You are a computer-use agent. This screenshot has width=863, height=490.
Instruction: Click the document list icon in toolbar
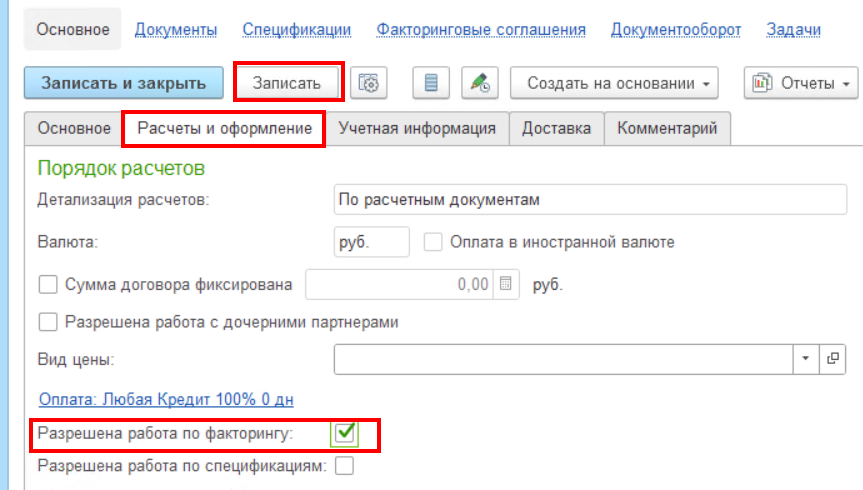click(431, 83)
